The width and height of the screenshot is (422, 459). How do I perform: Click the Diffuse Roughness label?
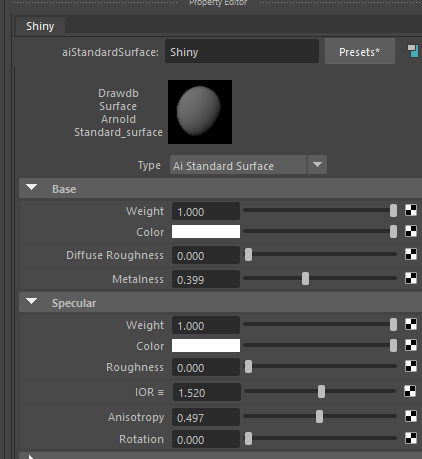[x=115, y=255]
